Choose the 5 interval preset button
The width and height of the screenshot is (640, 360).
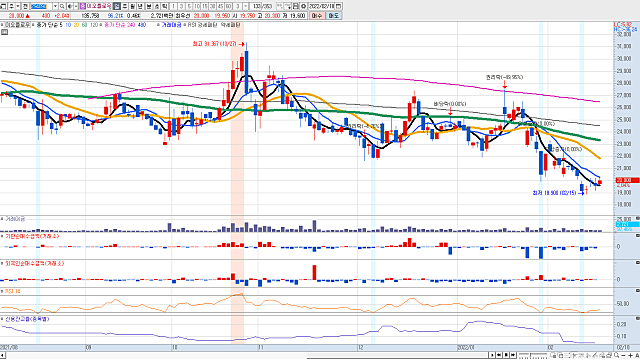click(x=189, y=7)
